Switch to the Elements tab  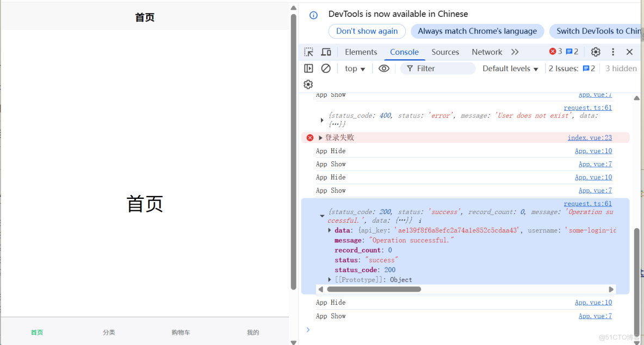coord(361,52)
